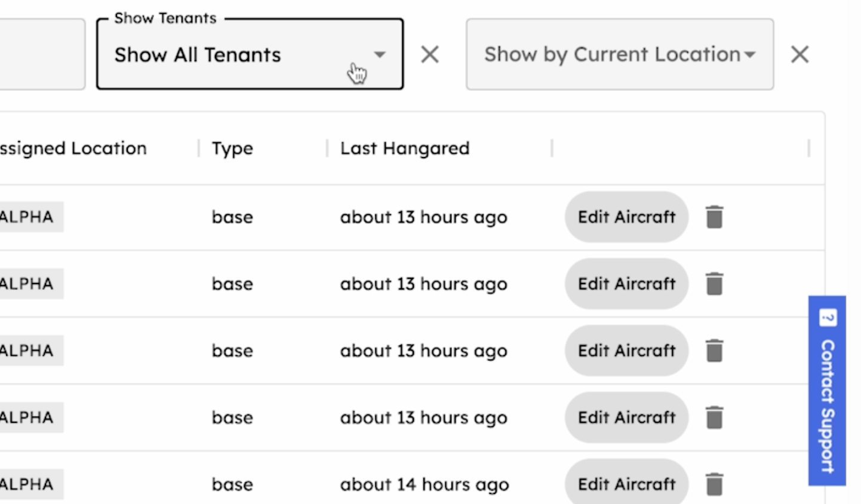861x504 pixels.
Task: Click trash icon in second aircraft row
Action: click(714, 284)
